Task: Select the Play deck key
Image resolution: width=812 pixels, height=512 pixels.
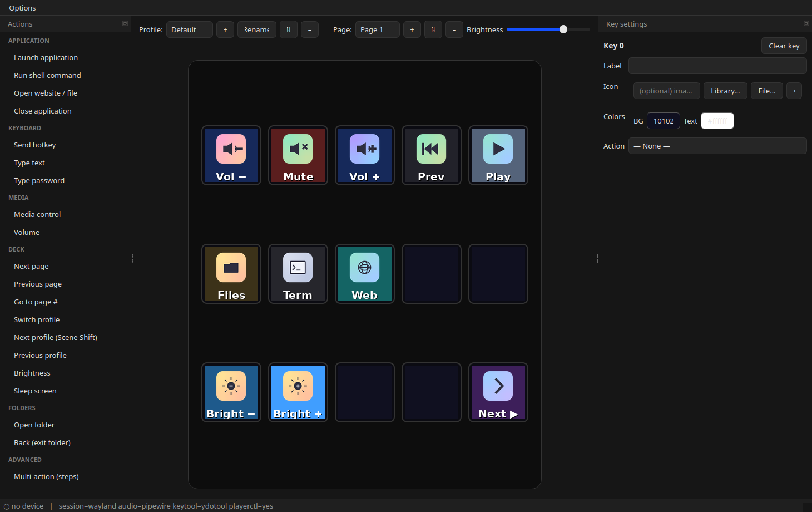Action: 498,155
